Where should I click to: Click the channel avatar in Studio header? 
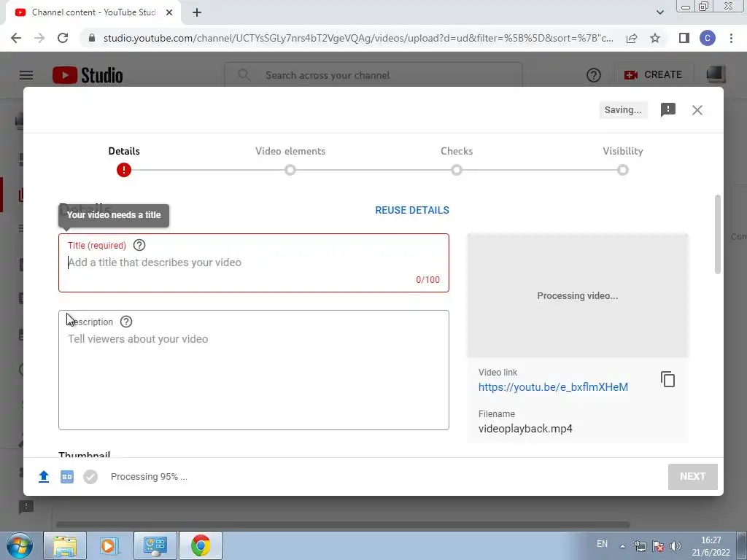click(716, 75)
